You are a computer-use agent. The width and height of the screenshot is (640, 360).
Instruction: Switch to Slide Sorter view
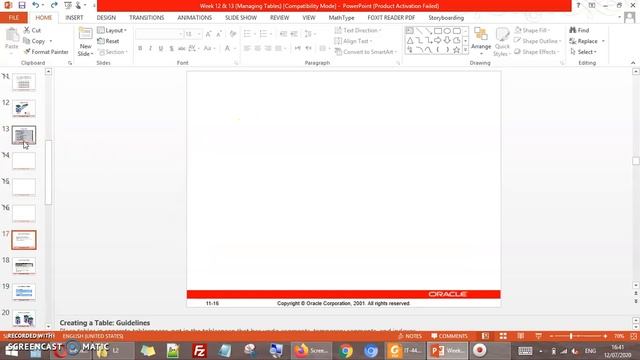[x=503, y=336]
